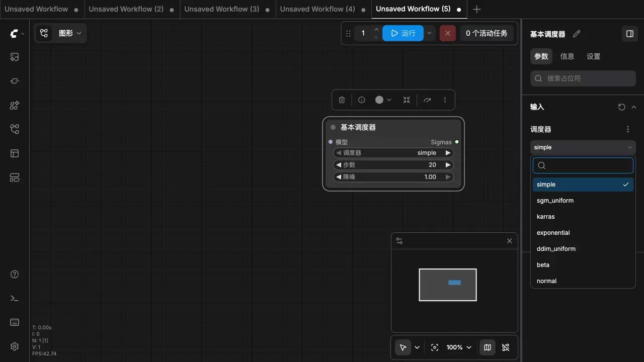Open the workflows sidebar icon
The height and width of the screenshot is (362, 644).
coord(15,129)
